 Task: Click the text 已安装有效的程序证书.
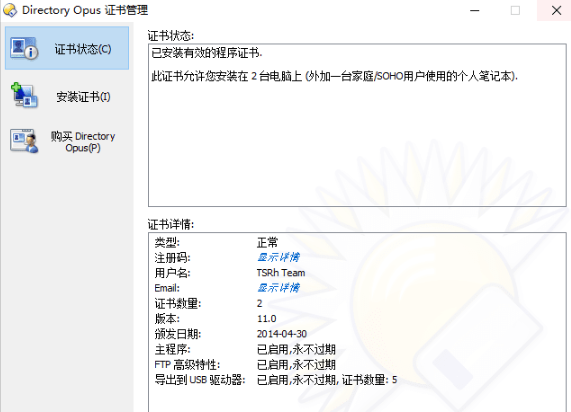point(206,53)
